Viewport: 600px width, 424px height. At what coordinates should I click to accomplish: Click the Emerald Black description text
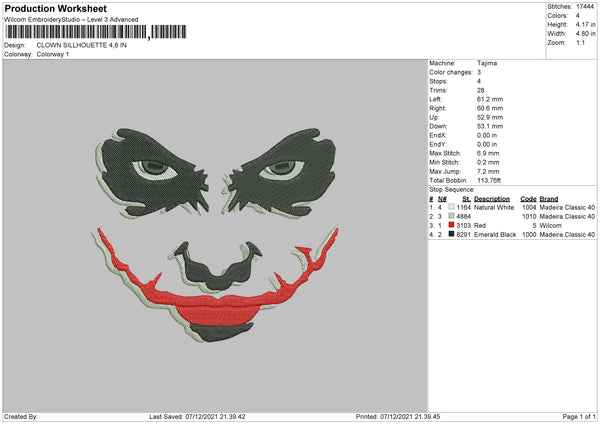(495, 235)
